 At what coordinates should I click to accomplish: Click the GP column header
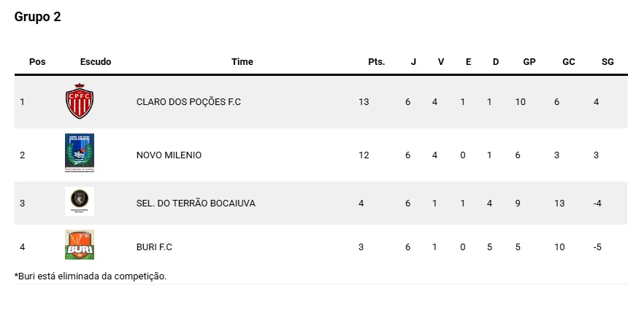point(529,62)
